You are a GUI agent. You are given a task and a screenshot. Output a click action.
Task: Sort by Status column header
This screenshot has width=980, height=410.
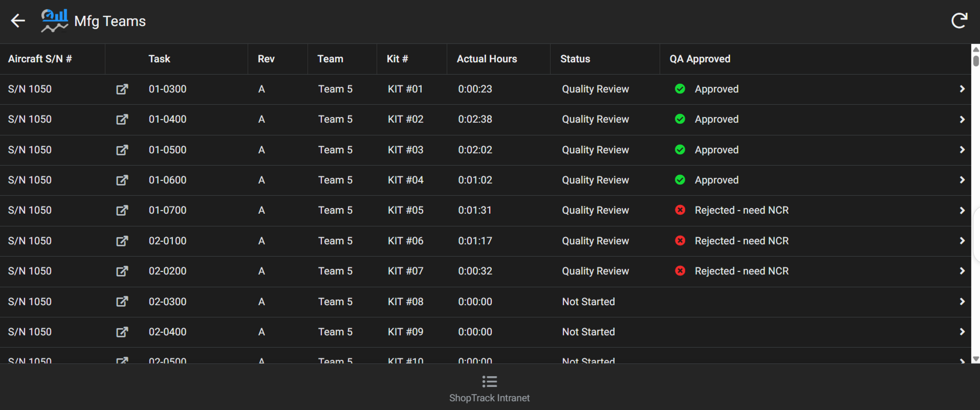coord(575,59)
